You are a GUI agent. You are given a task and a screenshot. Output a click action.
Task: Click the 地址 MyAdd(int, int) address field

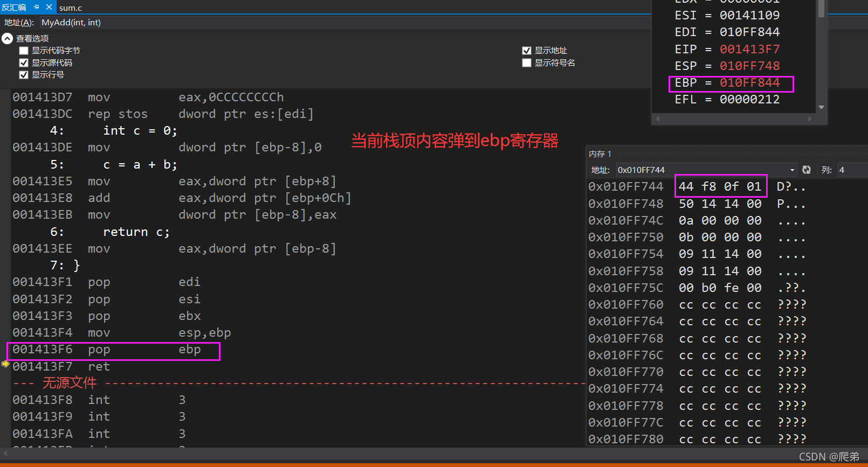tap(345, 22)
